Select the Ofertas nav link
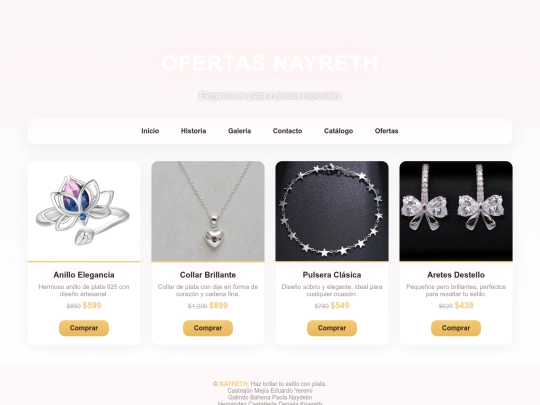 coord(386,131)
